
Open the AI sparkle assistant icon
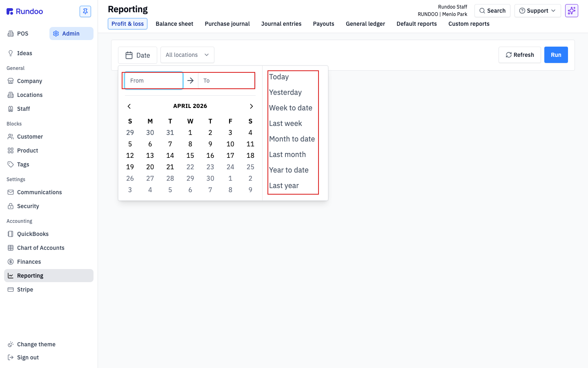click(x=572, y=11)
